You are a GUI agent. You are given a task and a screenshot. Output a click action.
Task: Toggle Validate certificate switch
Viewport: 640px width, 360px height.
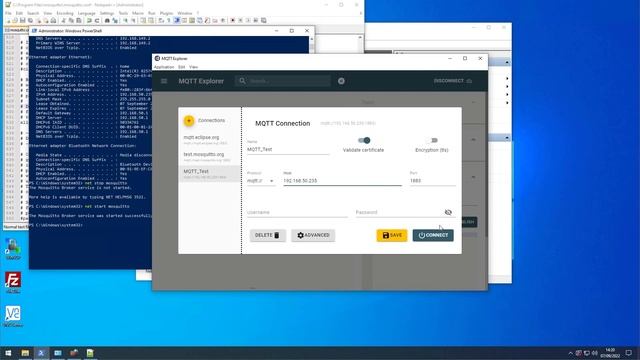tap(364, 140)
